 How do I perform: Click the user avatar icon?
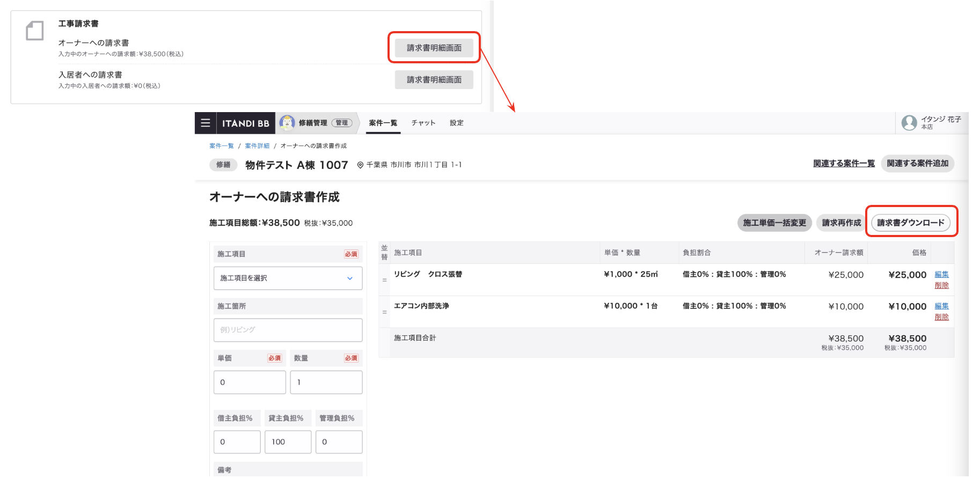pyautogui.click(x=909, y=123)
